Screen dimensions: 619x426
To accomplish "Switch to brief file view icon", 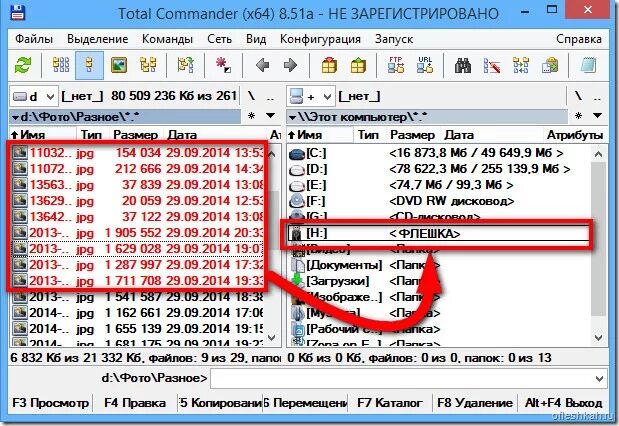I will [x=61, y=65].
